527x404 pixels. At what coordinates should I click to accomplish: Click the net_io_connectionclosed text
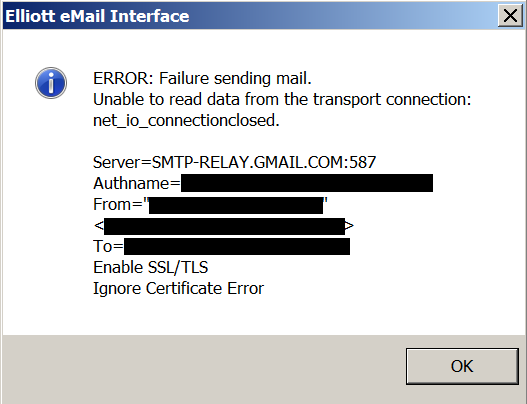pyautogui.click(x=186, y=120)
